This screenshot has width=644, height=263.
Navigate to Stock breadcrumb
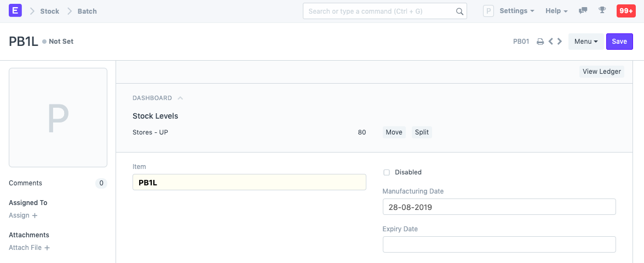[x=49, y=11]
